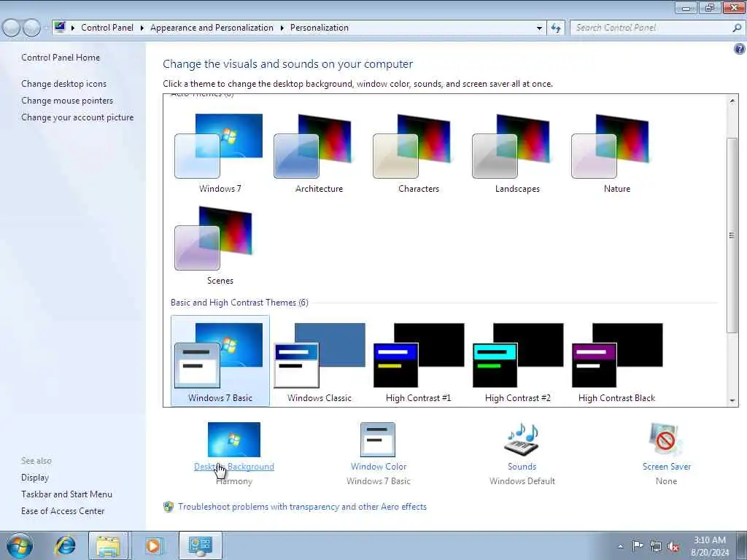Click the network tray icon
The height and width of the screenshot is (560, 747).
656,546
